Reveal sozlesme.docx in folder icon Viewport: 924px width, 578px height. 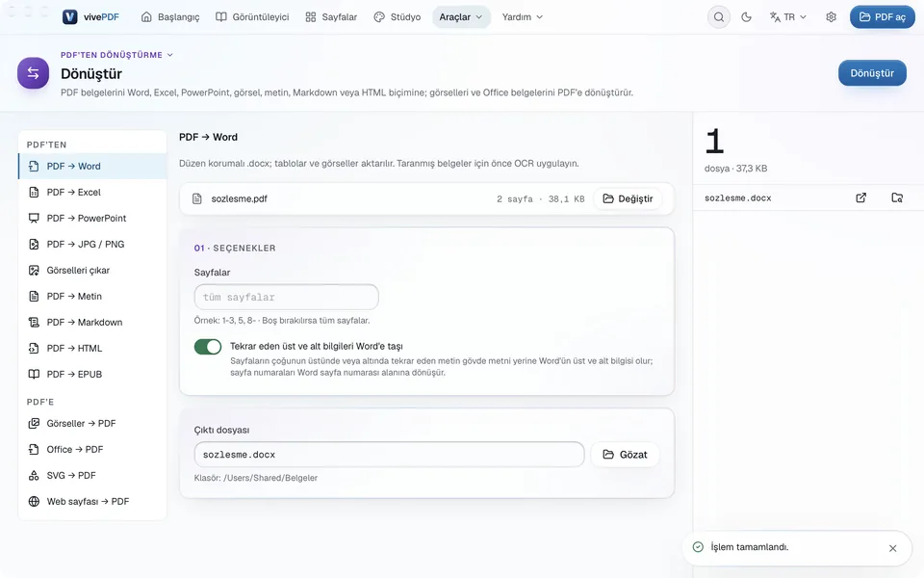click(x=897, y=198)
